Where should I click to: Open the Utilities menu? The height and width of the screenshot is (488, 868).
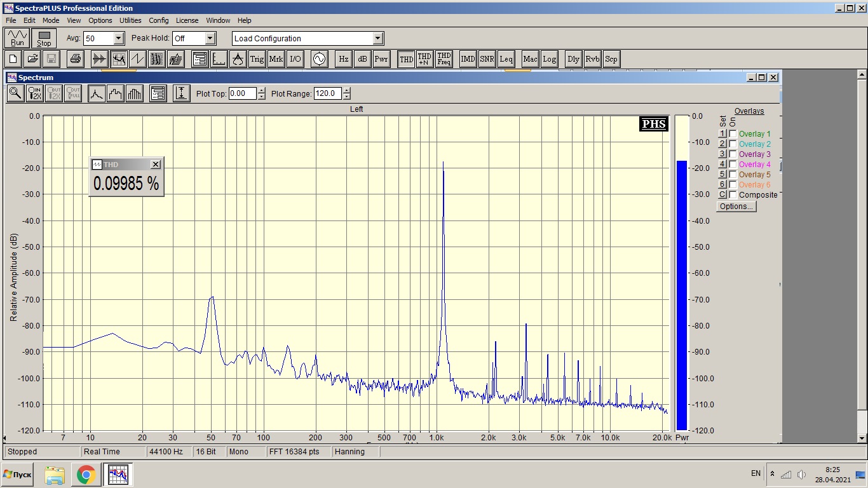130,20
